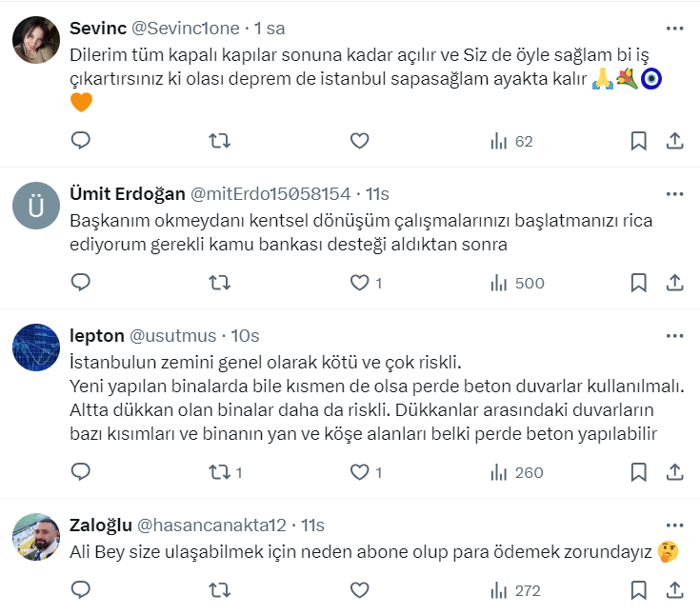Image resolution: width=700 pixels, height=615 pixels.
Task: Reply to Sevinc's tweet
Action: [82, 141]
